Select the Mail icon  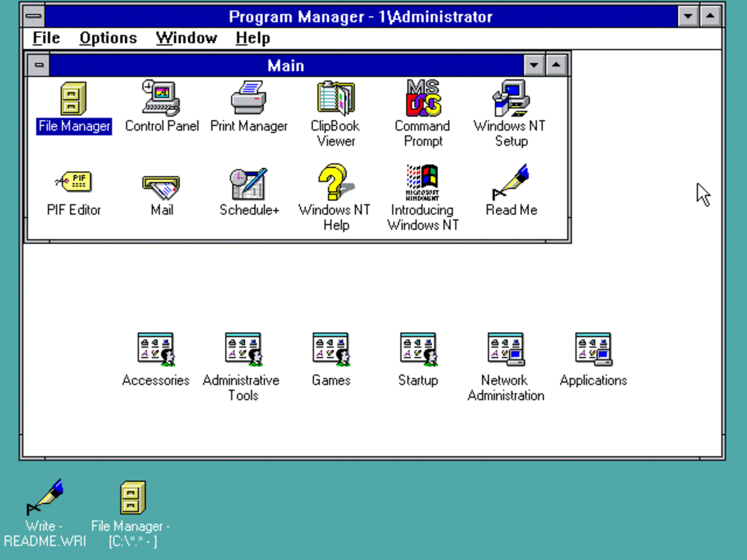coord(161,187)
